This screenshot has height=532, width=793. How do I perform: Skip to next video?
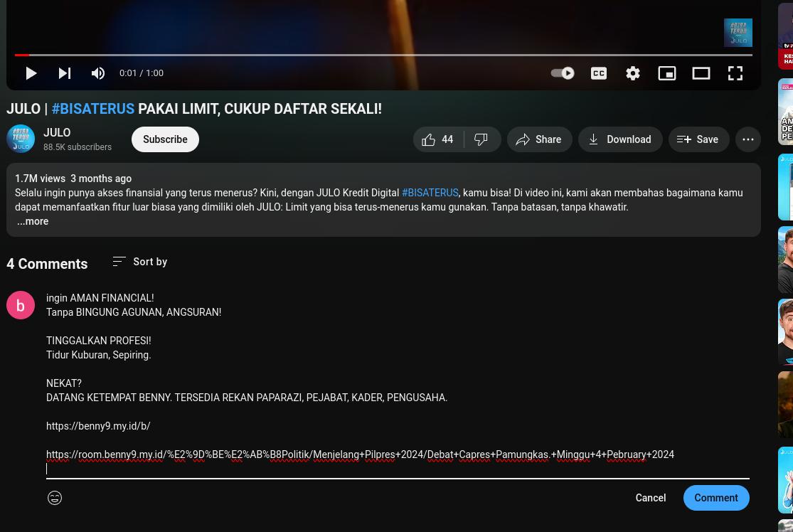64,73
